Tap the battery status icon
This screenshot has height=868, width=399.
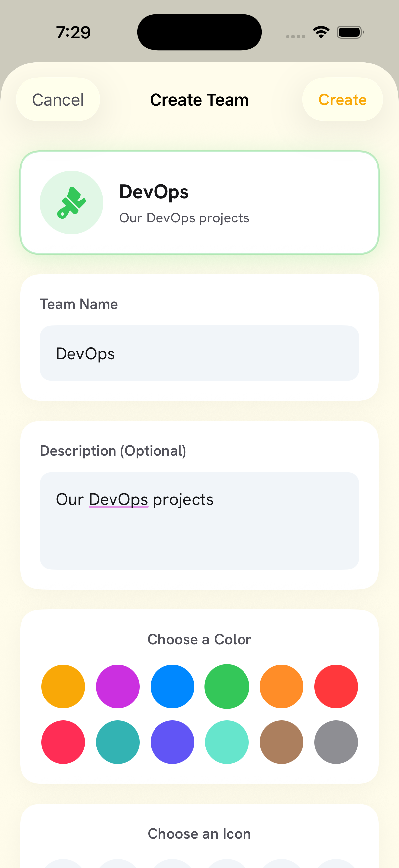click(350, 32)
